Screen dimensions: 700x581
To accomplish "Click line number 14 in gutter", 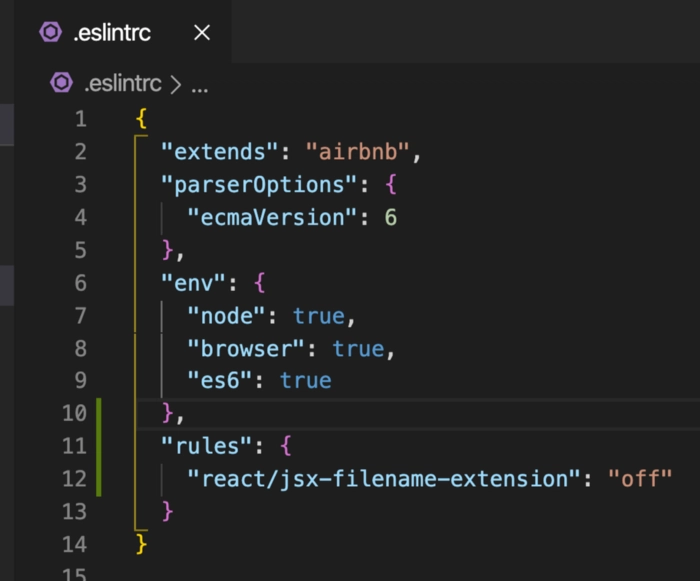I will point(75,544).
